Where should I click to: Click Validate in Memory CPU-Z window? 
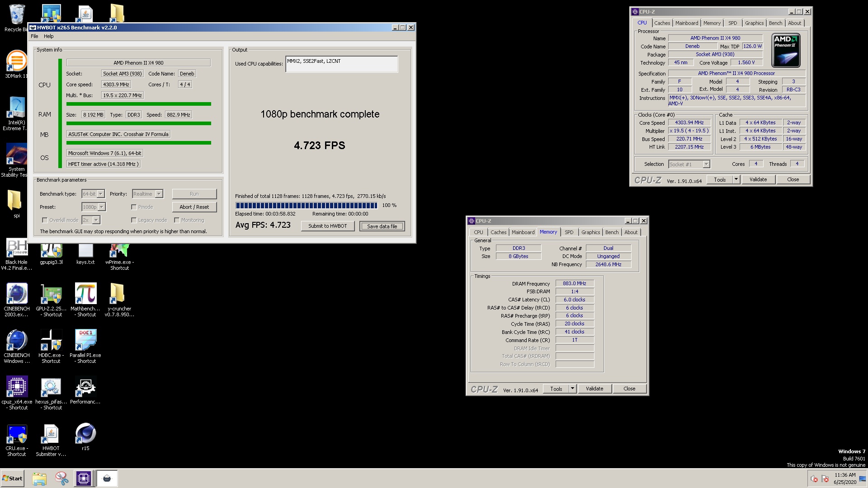pos(594,389)
